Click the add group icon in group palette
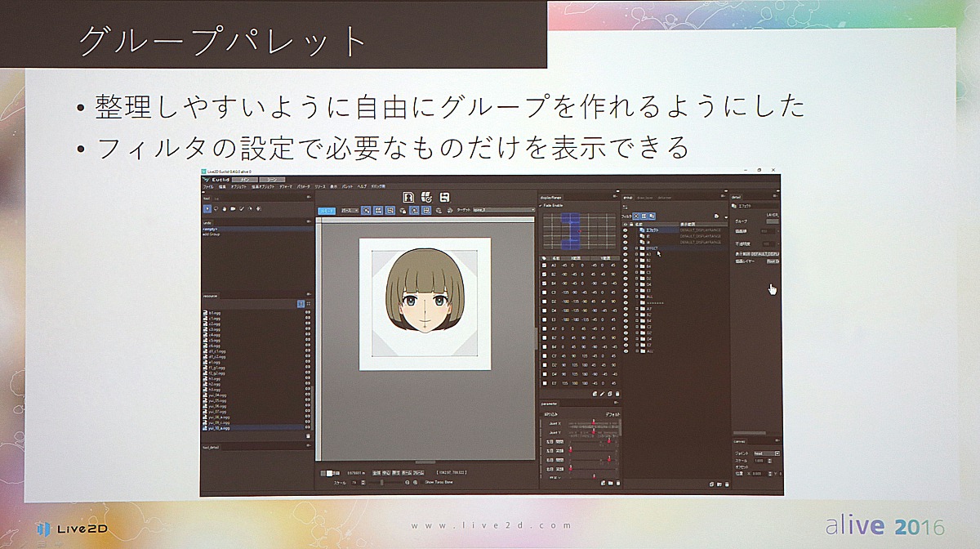The height and width of the screenshot is (549, 980). coord(715,216)
